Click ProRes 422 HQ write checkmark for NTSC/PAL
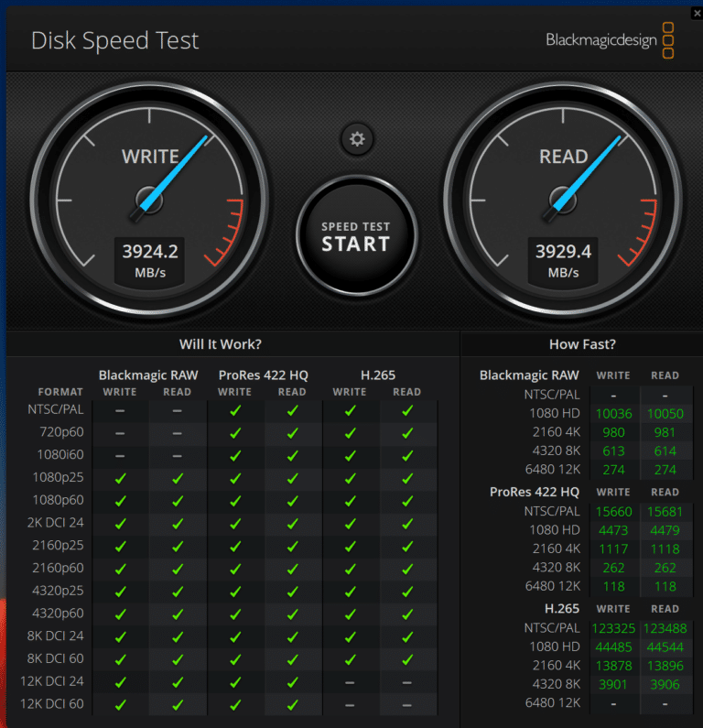The height and width of the screenshot is (728, 703). tap(235, 410)
